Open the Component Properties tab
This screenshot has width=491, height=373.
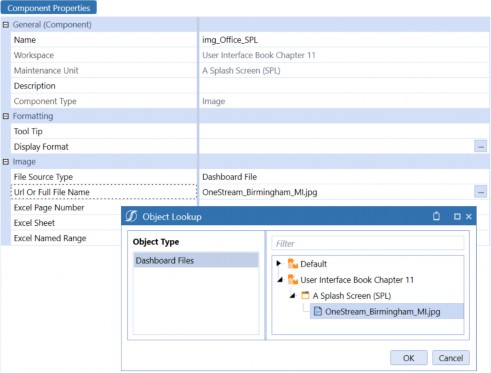coord(49,8)
